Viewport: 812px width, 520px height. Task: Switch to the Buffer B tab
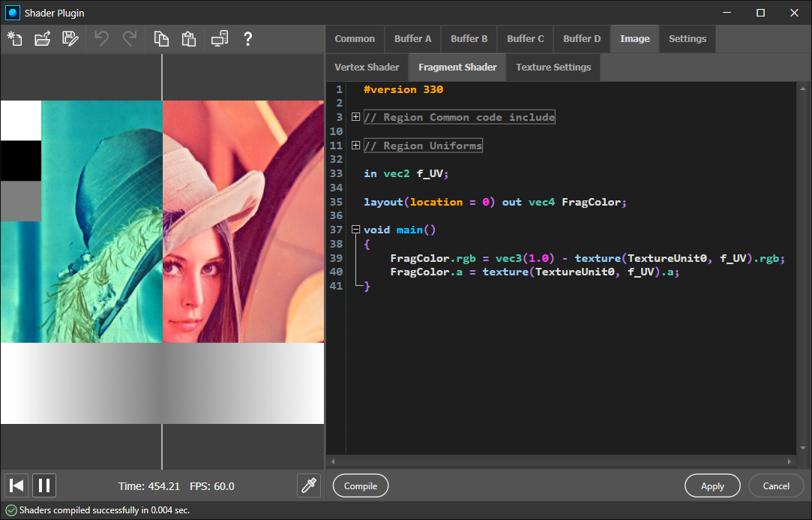(x=469, y=39)
